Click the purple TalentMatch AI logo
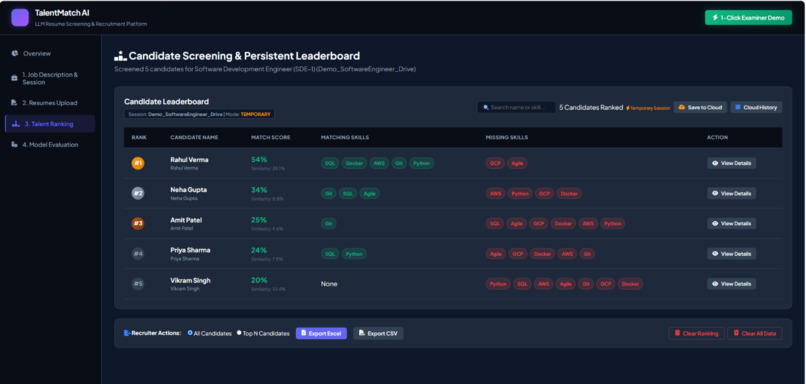 [x=20, y=17]
